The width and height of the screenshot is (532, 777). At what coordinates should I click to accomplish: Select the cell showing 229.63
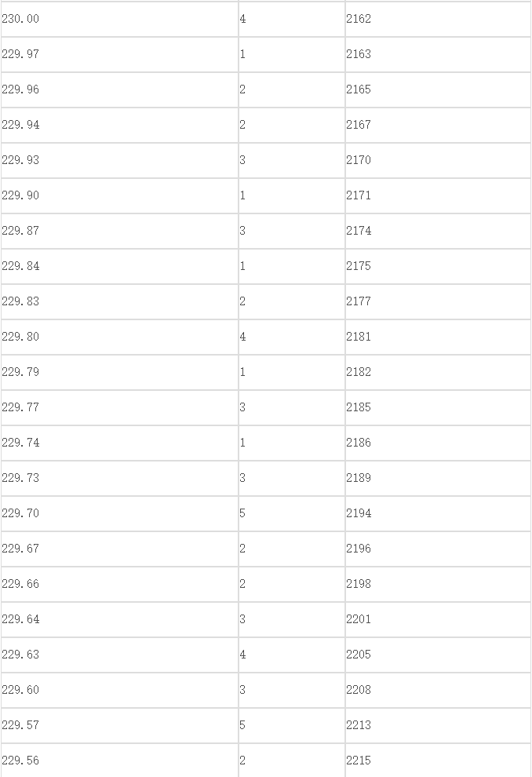coord(119,655)
